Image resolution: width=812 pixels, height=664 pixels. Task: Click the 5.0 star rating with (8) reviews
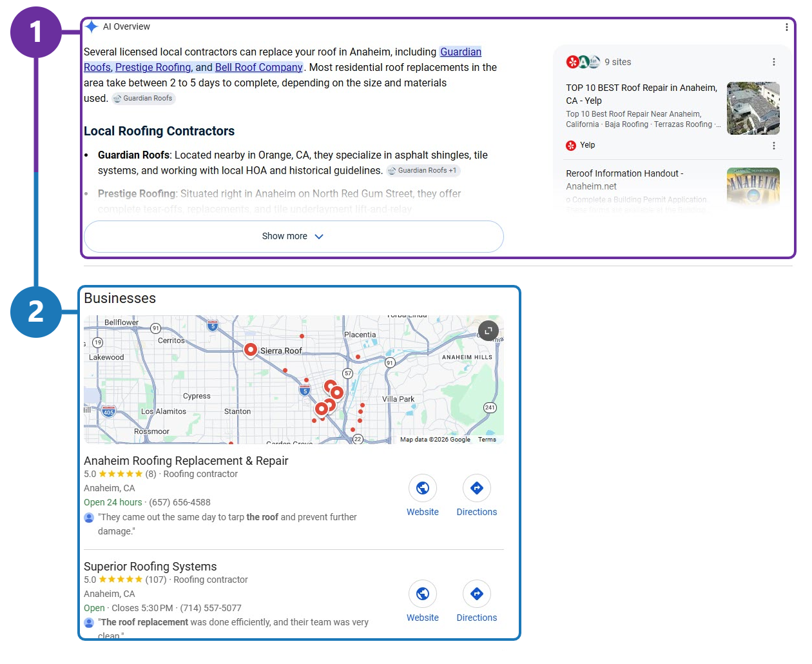pos(120,474)
